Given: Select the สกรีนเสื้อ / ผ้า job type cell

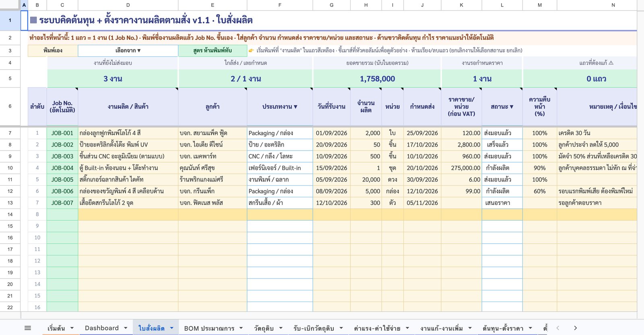Looking at the screenshot, I should pyautogui.click(x=280, y=203).
